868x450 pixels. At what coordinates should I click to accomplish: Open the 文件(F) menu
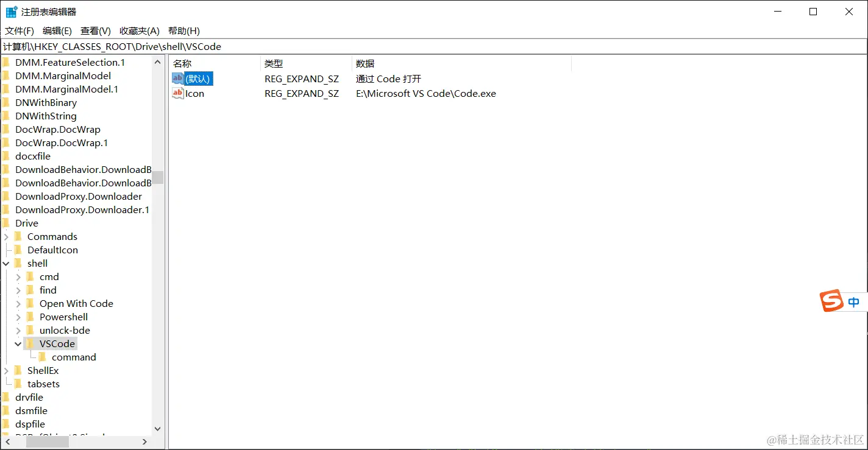click(20, 31)
